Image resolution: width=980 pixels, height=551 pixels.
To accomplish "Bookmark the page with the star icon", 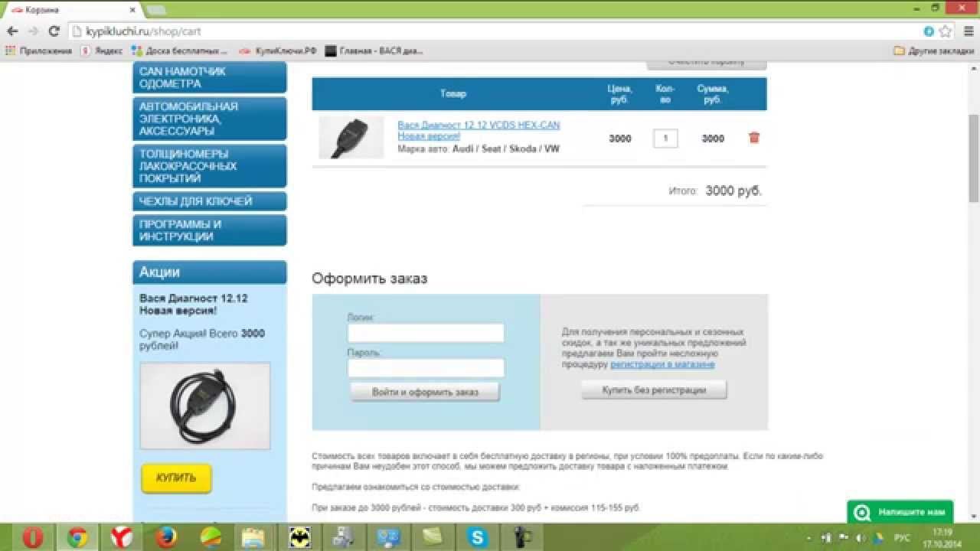I will click(x=946, y=31).
